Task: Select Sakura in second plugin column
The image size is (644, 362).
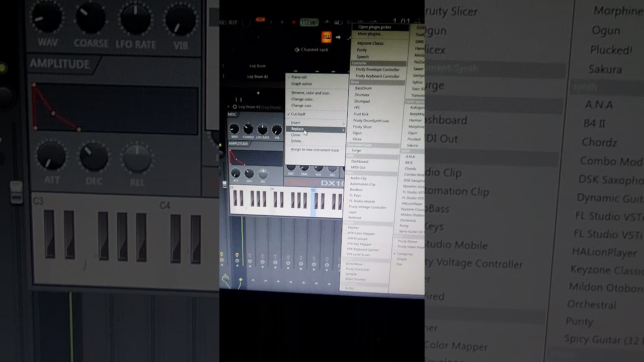Action: [412, 145]
